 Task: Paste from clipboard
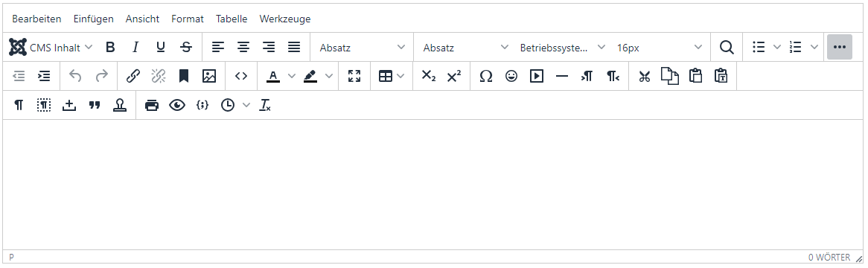pos(695,77)
